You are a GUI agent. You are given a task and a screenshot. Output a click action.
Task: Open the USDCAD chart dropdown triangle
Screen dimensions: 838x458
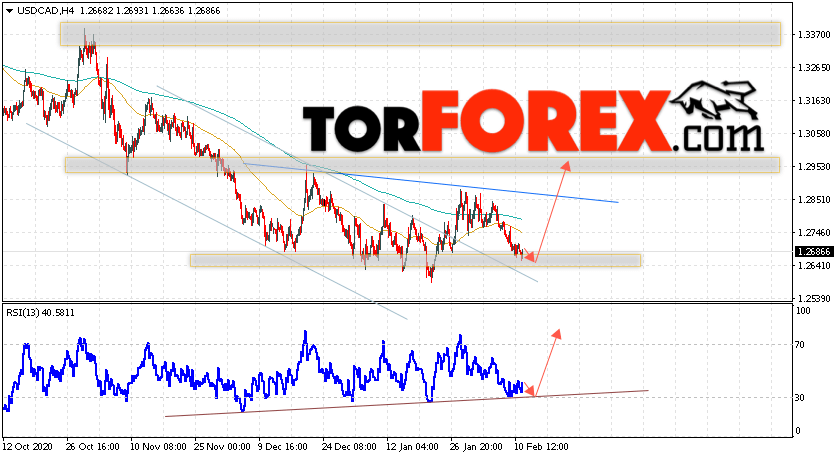(x=9, y=11)
